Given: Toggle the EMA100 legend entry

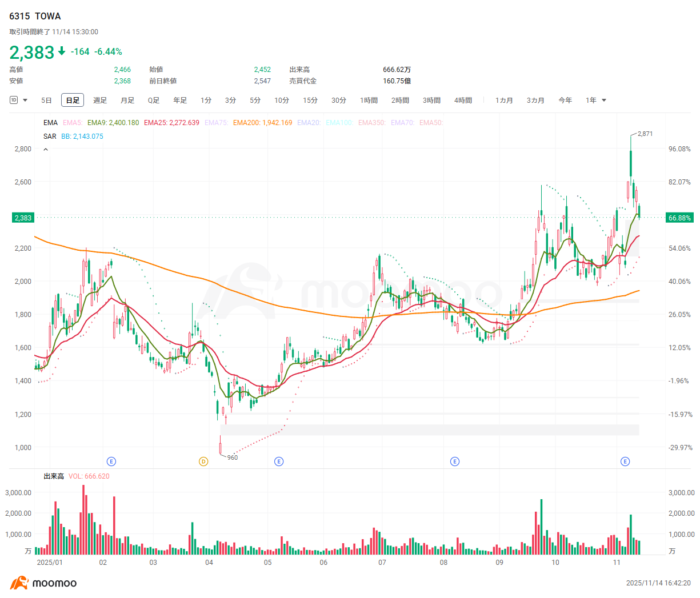Looking at the screenshot, I should tap(339, 123).
